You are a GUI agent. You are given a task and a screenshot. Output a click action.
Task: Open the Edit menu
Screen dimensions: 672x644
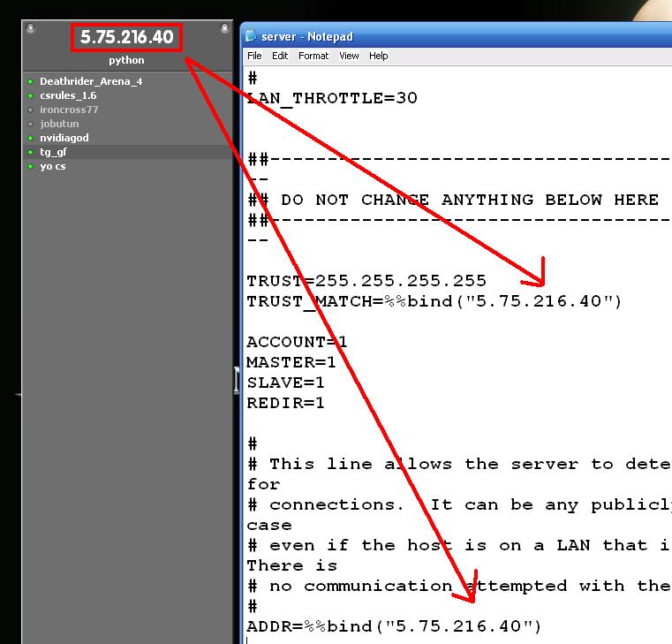[x=280, y=56]
